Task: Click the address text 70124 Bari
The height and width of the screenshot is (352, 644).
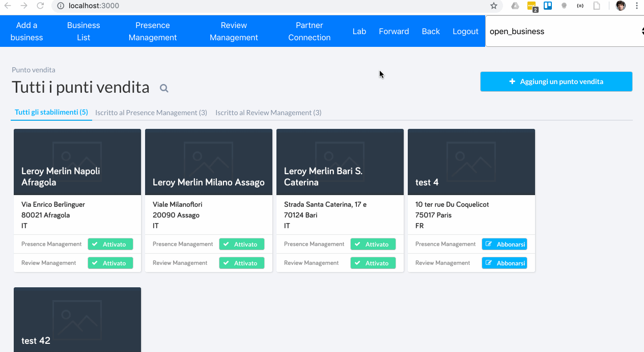Action: point(300,215)
